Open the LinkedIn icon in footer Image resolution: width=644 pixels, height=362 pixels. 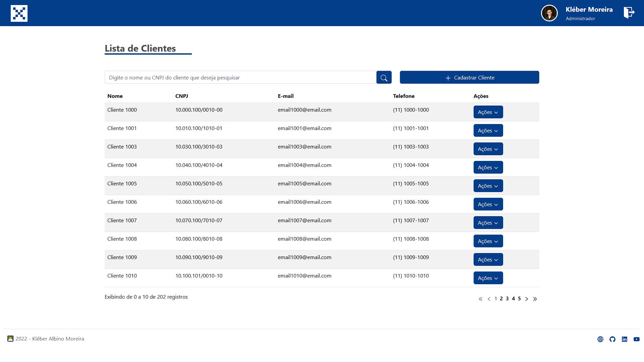click(x=625, y=339)
